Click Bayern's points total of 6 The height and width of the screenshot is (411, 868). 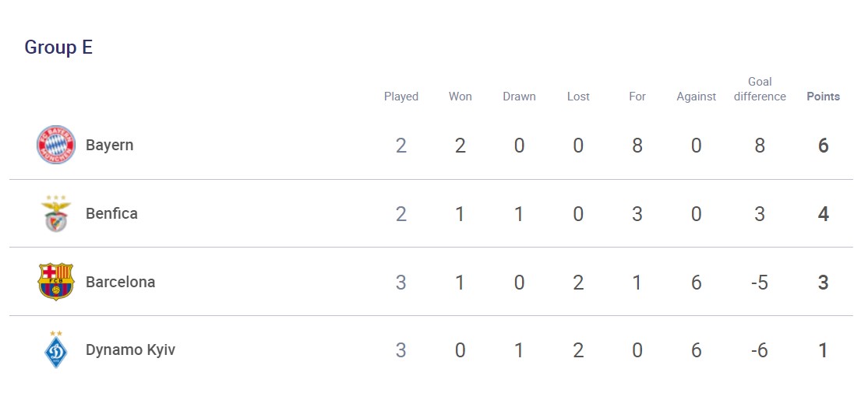tap(823, 146)
